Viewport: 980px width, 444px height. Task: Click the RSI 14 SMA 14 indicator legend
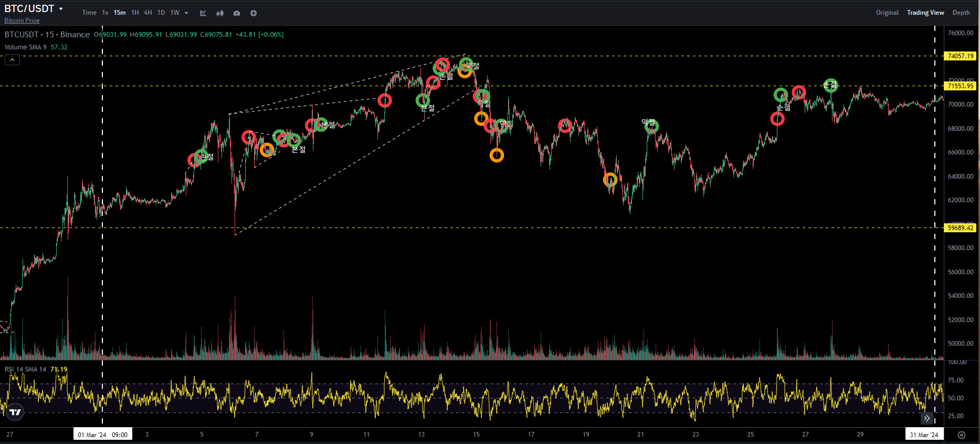pyautogui.click(x=25, y=369)
